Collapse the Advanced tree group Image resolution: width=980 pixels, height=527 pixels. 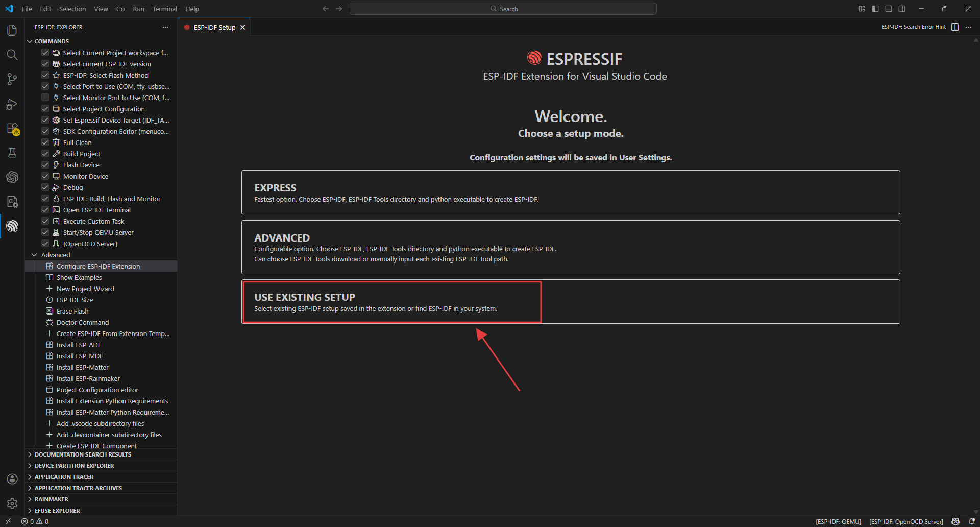coord(34,255)
